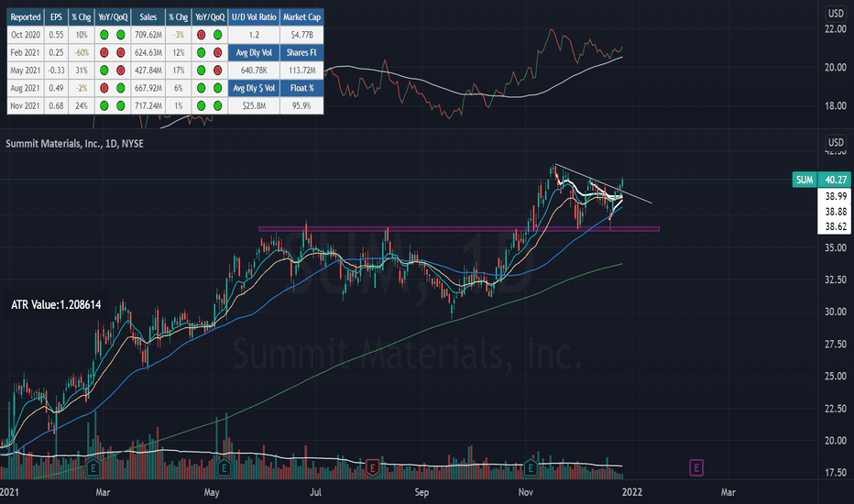Click the Jul label on time axis
854x504 pixels.
click(315, 492)
